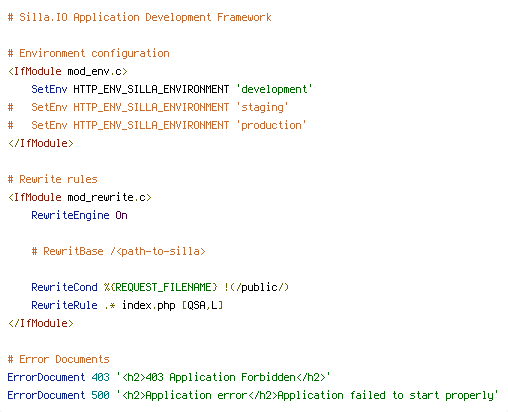This screenshot has height=412, width=508.
Task: Click the 'On' value after RewriteEngine
Action: pyautogui.click(x=121, y=215)
